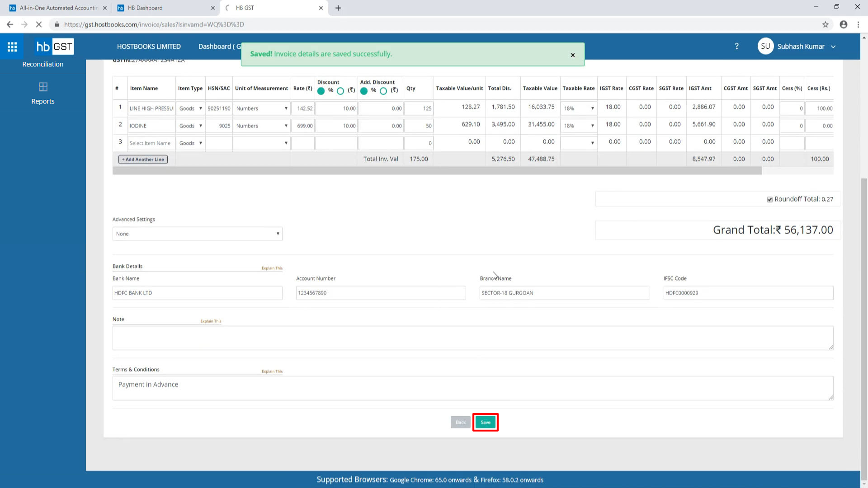Image resolution: width=868 pixels, height=488 pixels.
Task: Select Add. Discount rupee radio button
Action: tap(383, 91)
